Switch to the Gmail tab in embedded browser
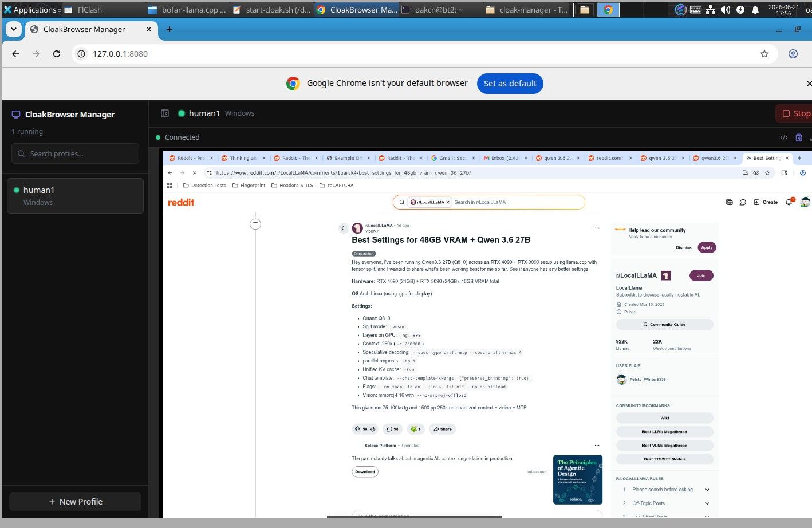 [452, 158]
